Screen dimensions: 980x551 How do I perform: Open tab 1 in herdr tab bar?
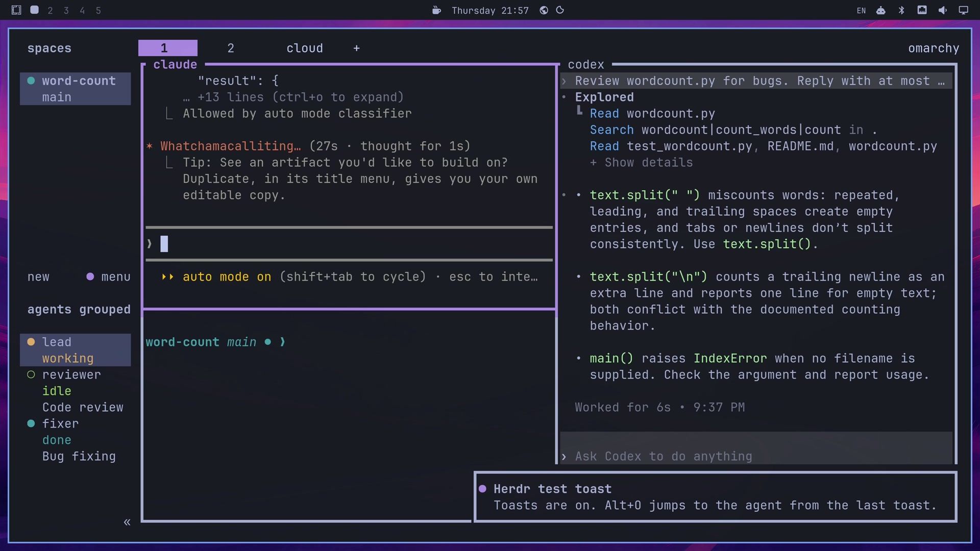coord(168,48)
